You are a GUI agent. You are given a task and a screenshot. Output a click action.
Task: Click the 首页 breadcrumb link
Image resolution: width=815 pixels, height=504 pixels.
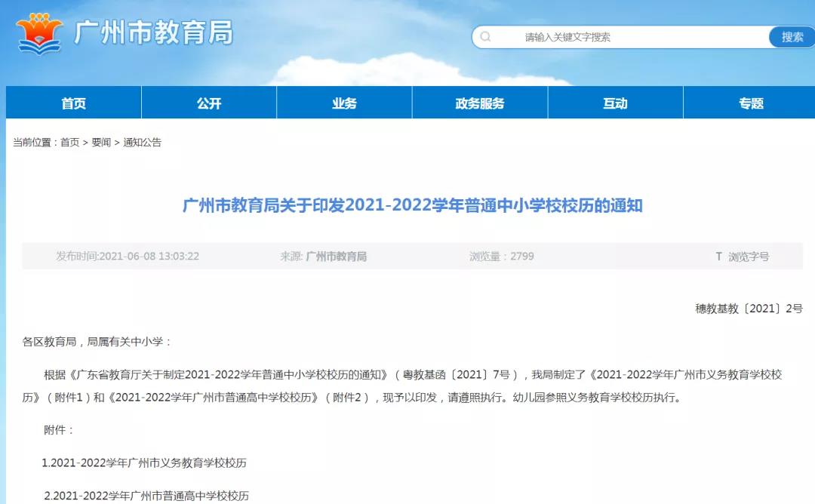69,143
